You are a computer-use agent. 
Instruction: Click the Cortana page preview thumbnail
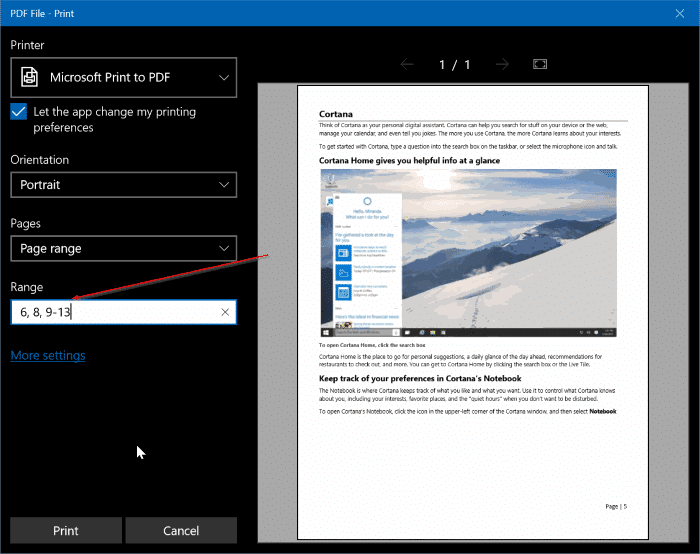[473, 312]
